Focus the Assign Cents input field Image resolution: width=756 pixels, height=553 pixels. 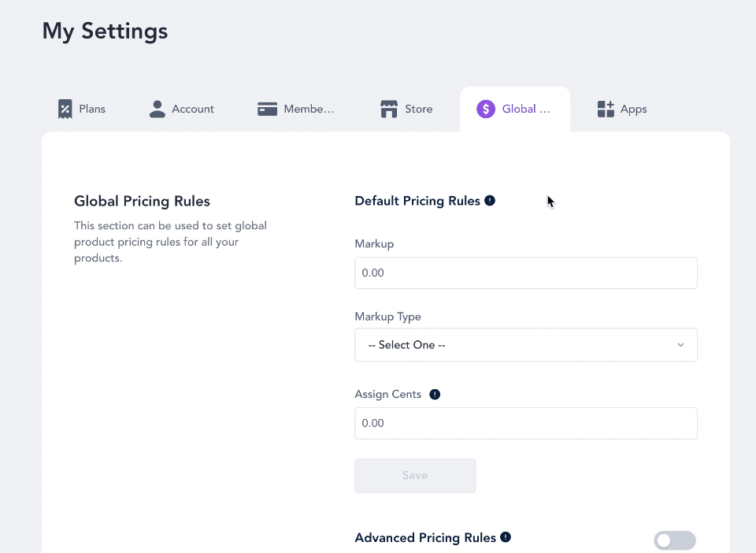526,423
